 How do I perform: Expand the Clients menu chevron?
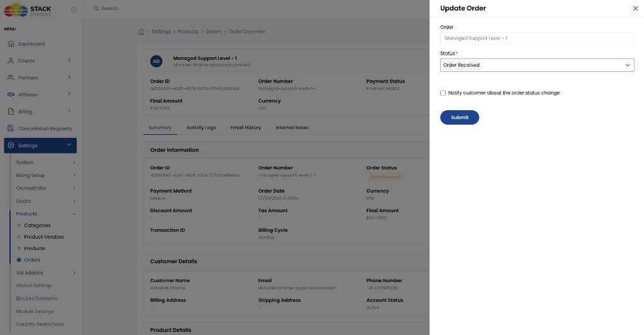(69, 60)
